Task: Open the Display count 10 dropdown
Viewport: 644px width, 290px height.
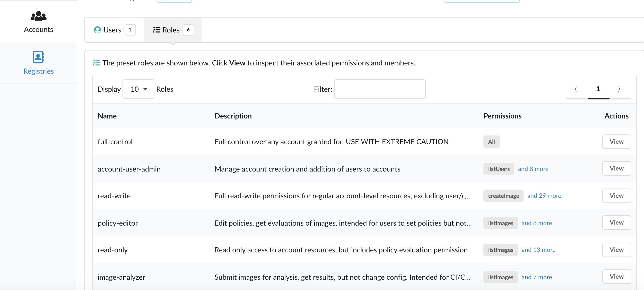Action: [138, 89]
